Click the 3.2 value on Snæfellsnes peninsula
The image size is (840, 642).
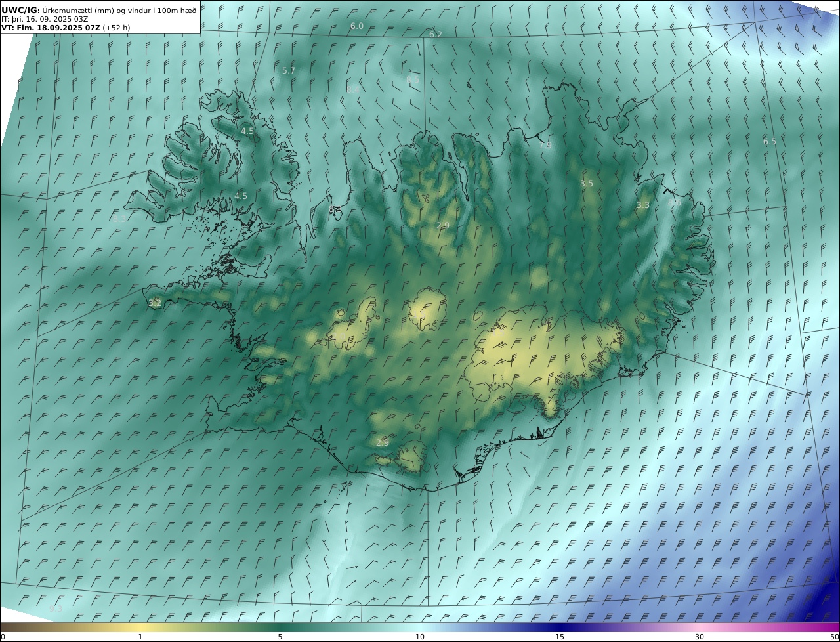click(x=155, y=303)
